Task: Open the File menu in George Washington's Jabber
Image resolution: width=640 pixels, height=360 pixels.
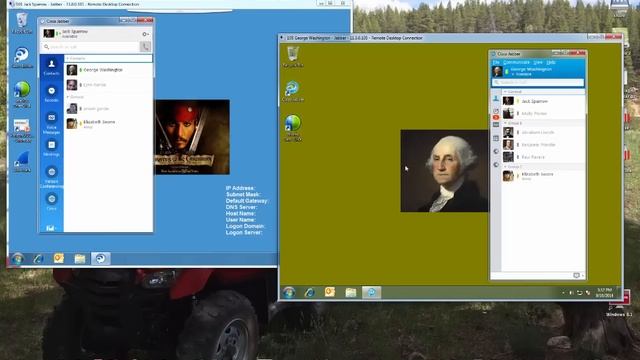Action: [496, 62]
